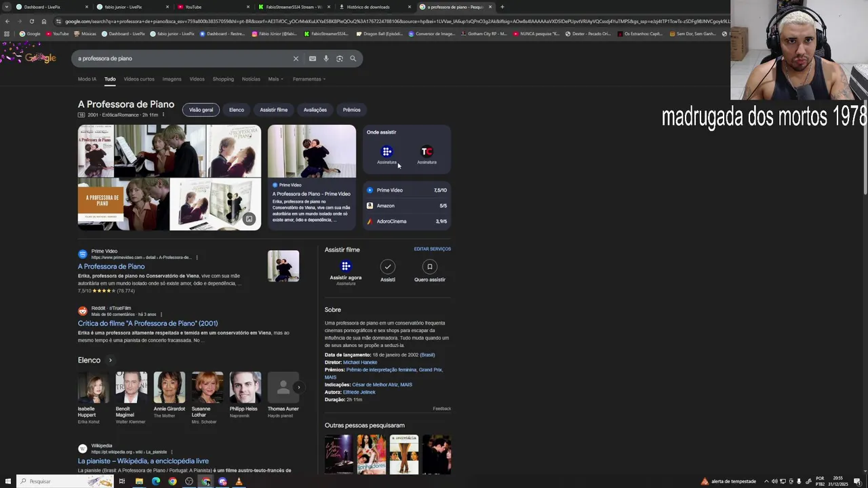The image size is (868, 488).
Task: Open A Professora de Piano Prime Video result
Action: (x=111, y=266)
